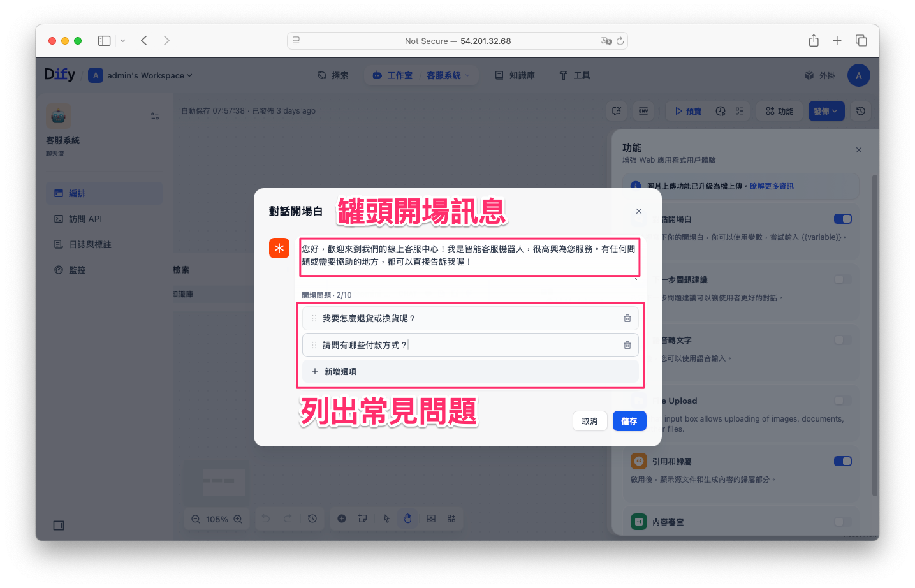This screenshot has width=915, height=588.
Task: Click the zoom in magnifier icon
Action: pyautogui.click(x=238, y=519)
